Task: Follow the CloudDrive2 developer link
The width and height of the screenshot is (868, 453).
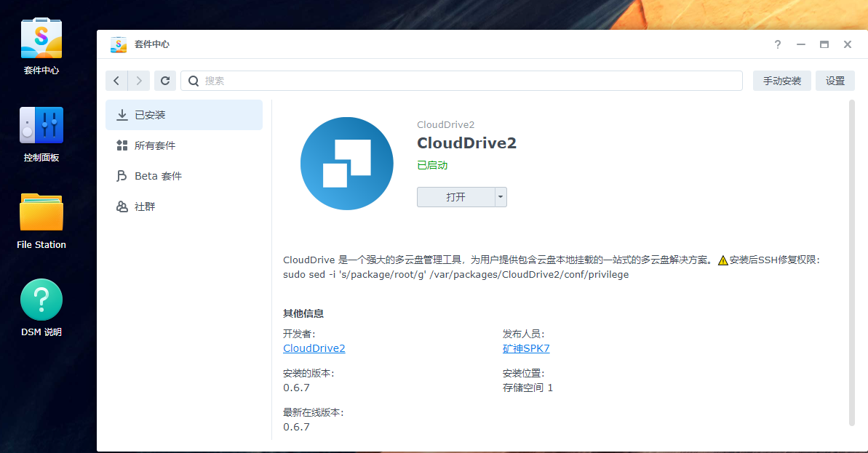Action: coord(314,348)
